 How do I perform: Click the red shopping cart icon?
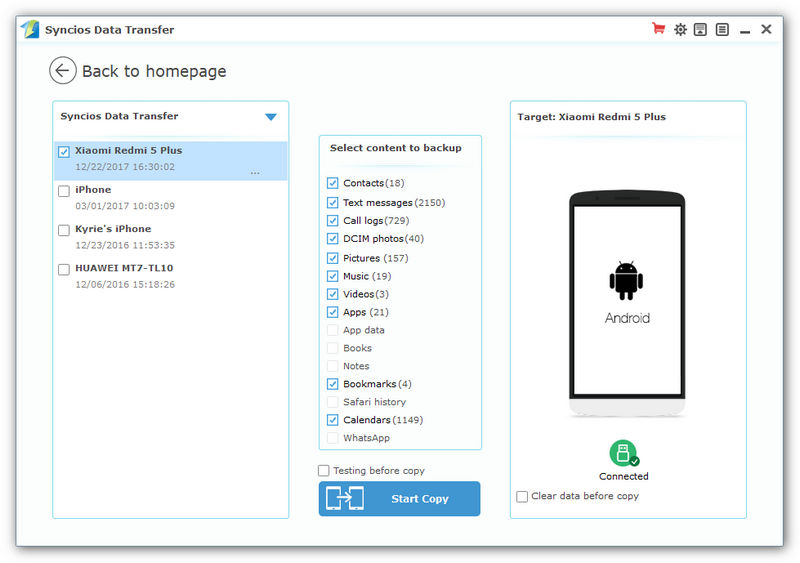click(x=658, y=29)
